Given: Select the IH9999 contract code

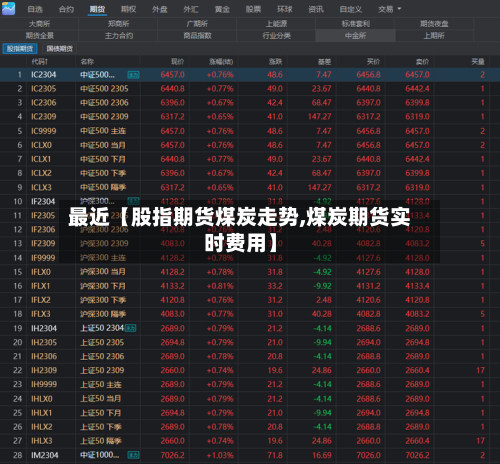Looking at the screenshot, I should 44,384.
